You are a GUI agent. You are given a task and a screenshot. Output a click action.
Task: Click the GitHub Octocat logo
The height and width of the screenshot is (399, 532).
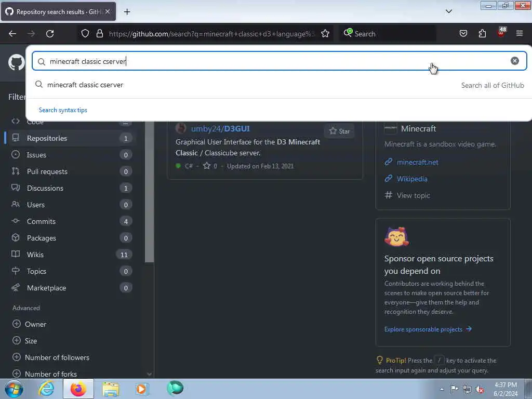(16, 63)
